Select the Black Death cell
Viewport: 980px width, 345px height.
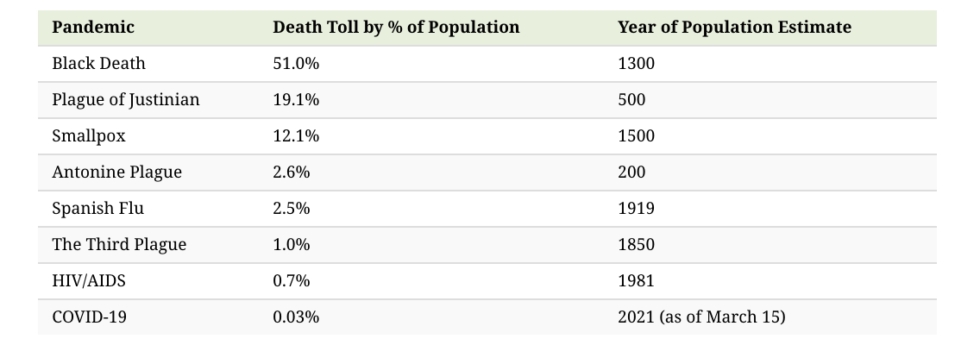tap(98, 64)
